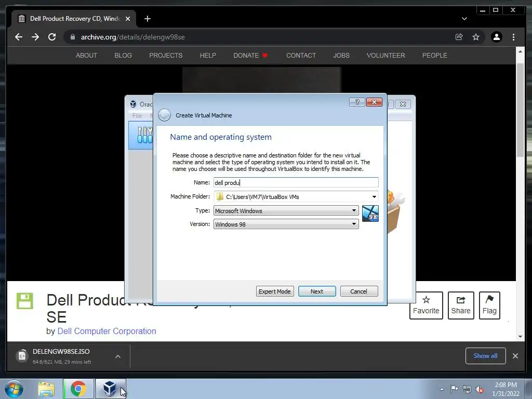Image resolution: width=532 pixels, height=399 pixels.
Task: Open Chrome three-dot menu
Action: 513,37
